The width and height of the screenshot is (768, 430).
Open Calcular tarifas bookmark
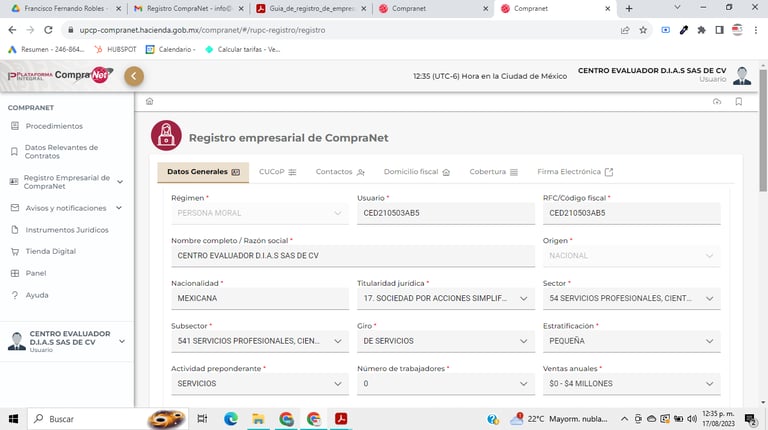coord(243,49)
